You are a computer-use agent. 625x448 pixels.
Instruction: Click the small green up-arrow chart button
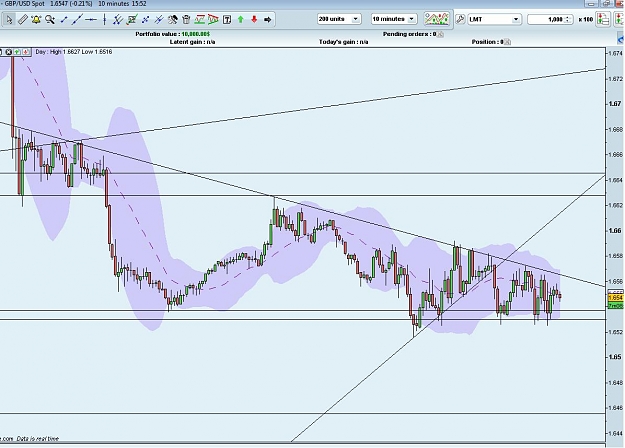[x=17, y=52]
